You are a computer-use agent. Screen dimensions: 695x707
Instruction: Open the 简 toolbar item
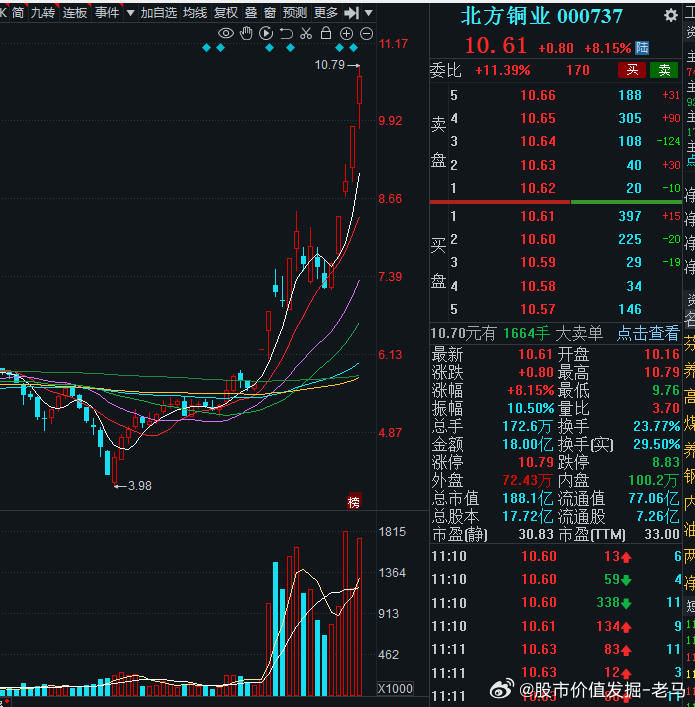[x=18, y=13]
